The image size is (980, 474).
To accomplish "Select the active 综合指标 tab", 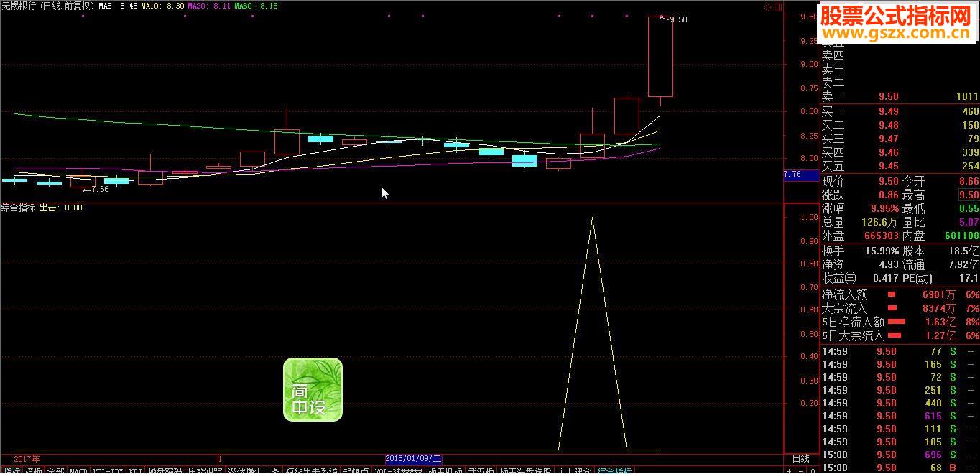I will (615, 471).
